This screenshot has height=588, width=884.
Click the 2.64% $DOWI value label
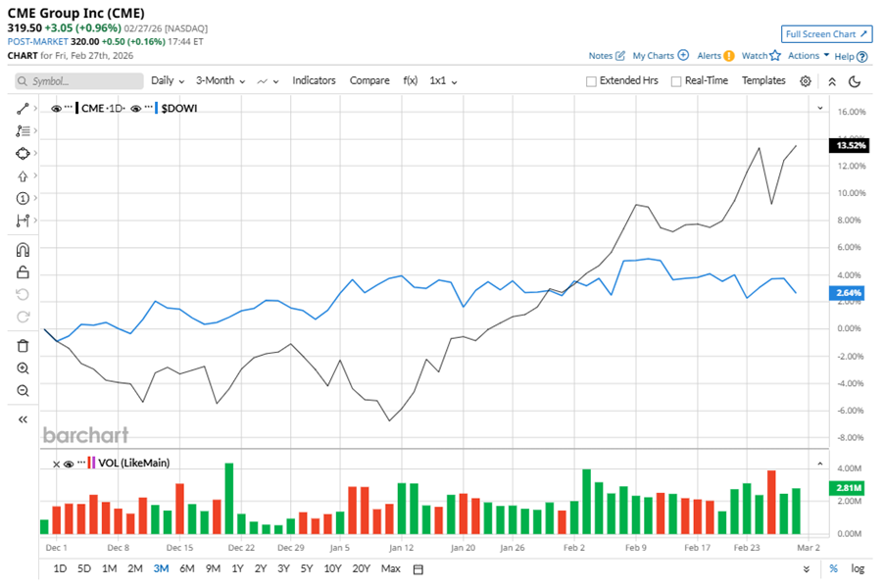pos(848,293)
